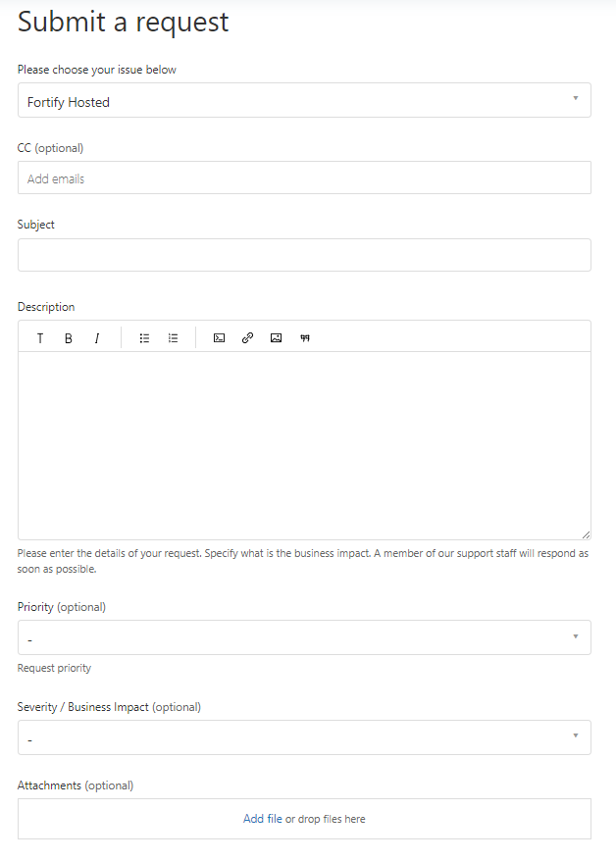Focus the CC Add emails field
This screenshot has width=616, height=861.
[304, 177]
